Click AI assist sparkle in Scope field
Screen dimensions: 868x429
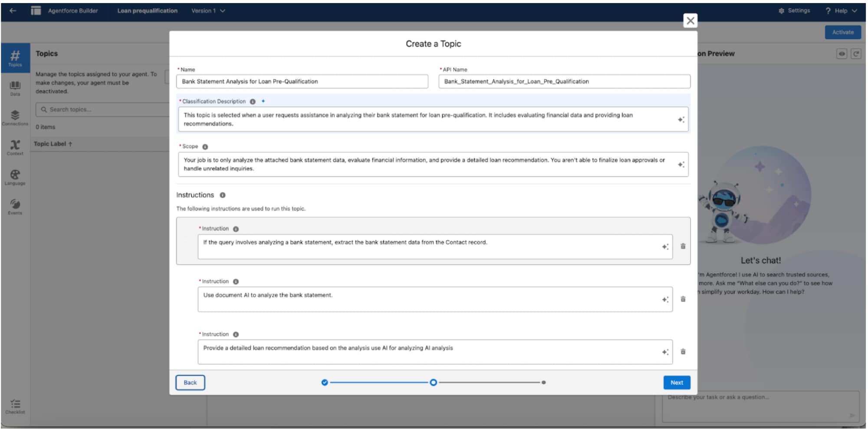click(x=681, y=165)
